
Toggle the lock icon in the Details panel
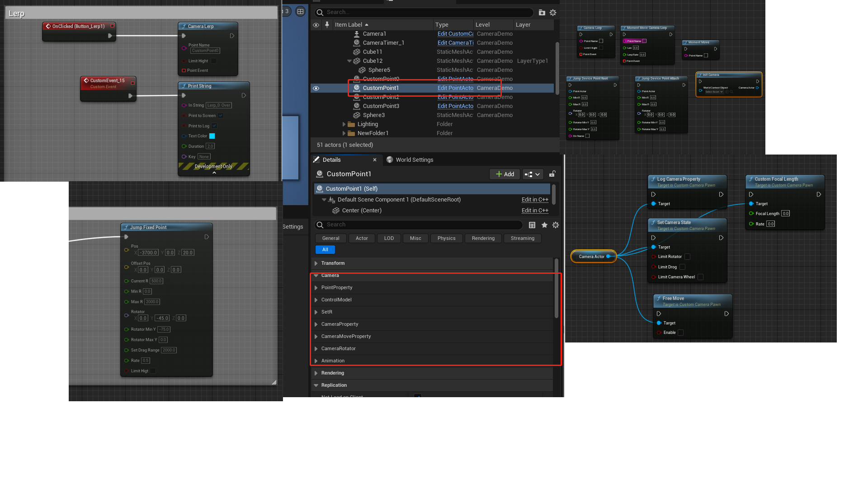tap(552, 174)
